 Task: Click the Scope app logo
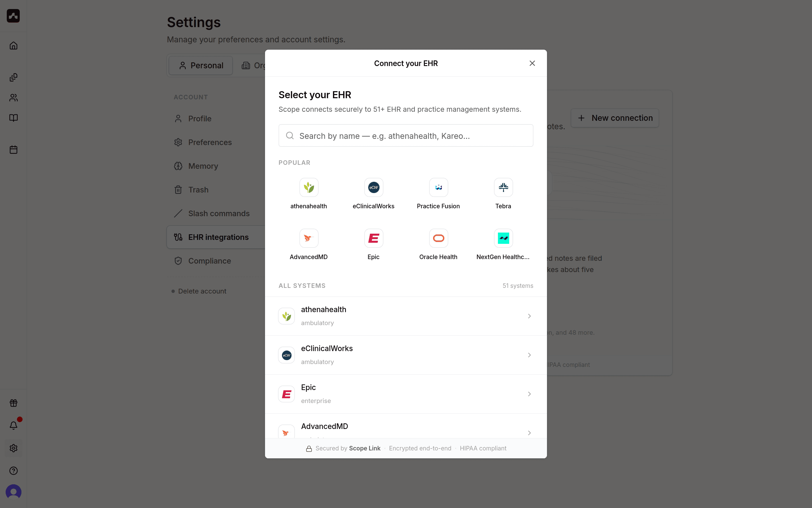(x=14, y=16)
